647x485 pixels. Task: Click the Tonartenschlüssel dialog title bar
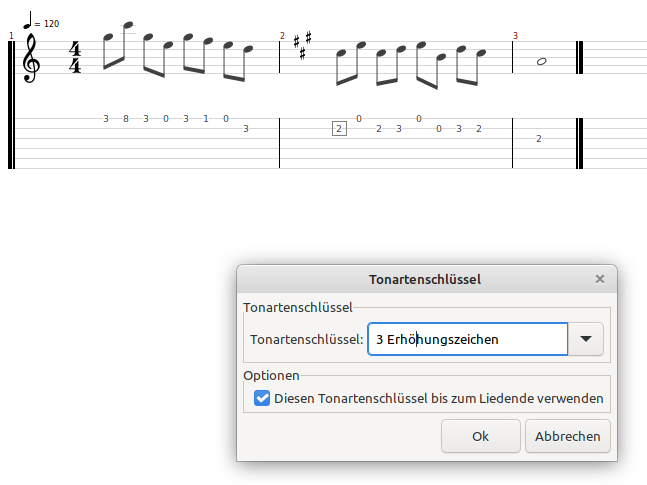(x=427, y=279)
